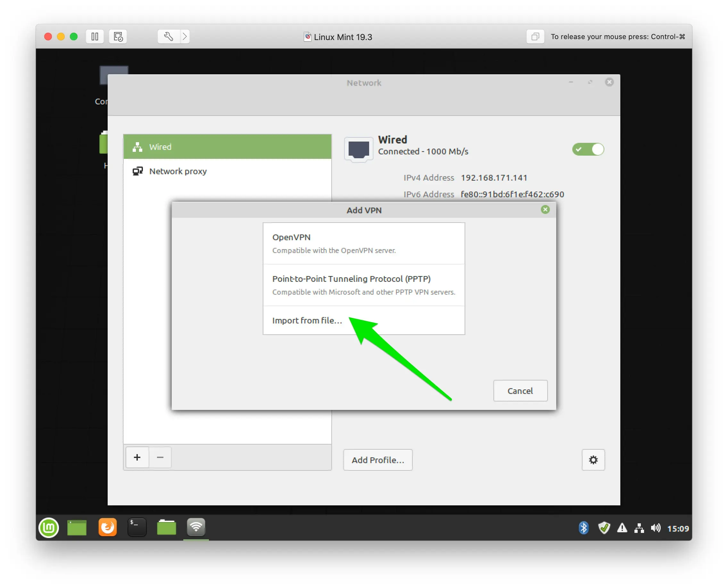Show desktop from green panel icon
728x588 pixels.
point(77,528)
